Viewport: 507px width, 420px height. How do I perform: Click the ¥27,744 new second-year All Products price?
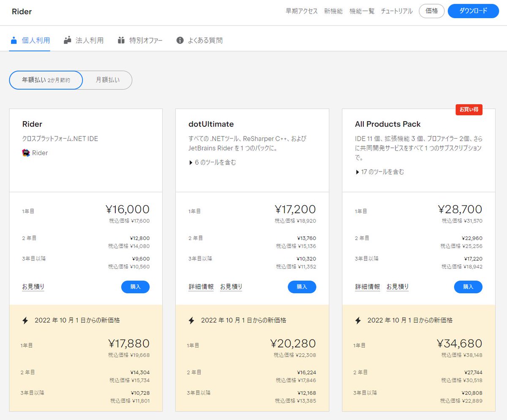[472, 373]
